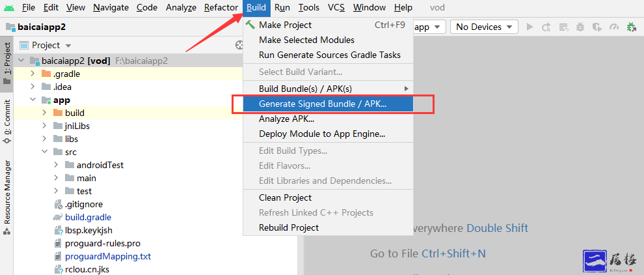Viewport: 644px width, 275px height.
Task: Click Make Project in Build menu
Action: [x=285, y=25]
